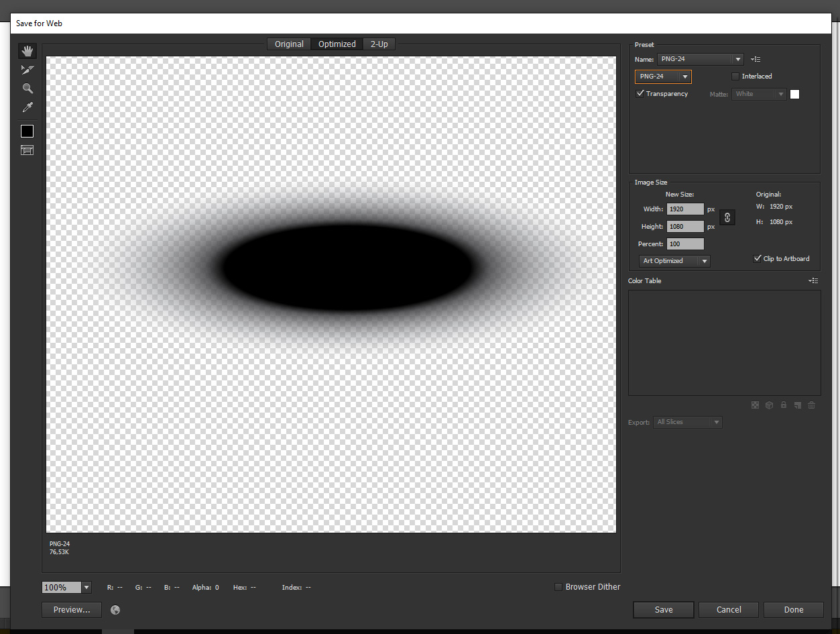
Task: Open the PNG-24 file format dropdown
Action: [x=684, y=77]
